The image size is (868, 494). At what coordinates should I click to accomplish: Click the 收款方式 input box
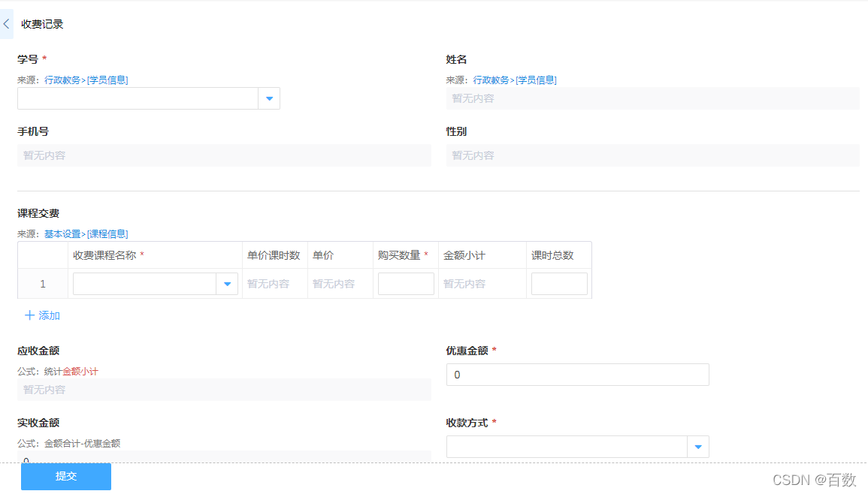(567, 447)
